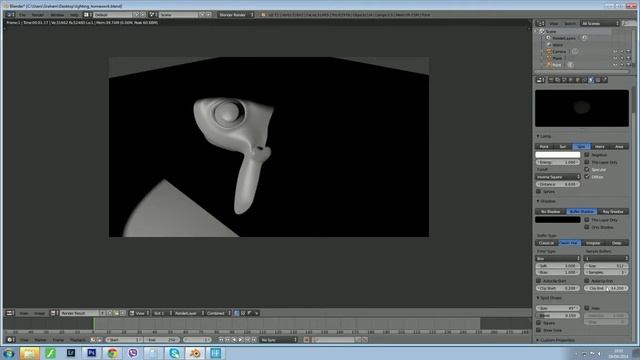Collapse the Shadow panel
This screenshot has width=640, height=360.
tap(548, 201)
